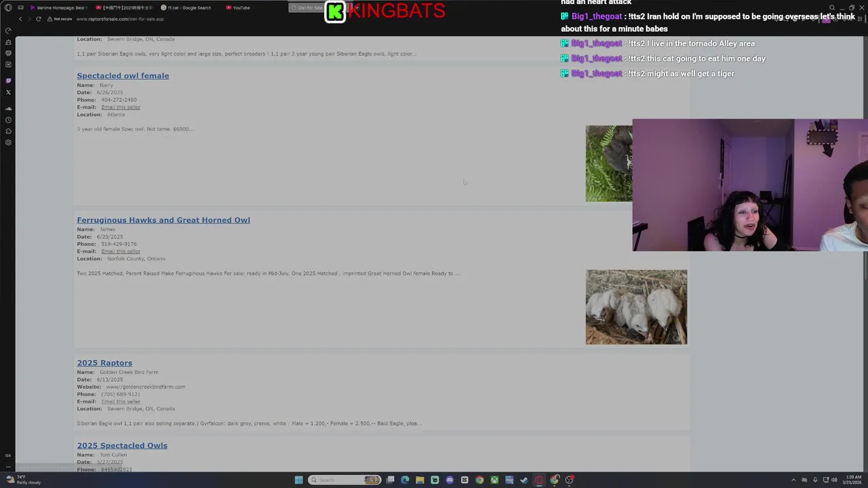Click the Spectacled owl photo thumbnail
The image size is (868, 488).
click(x=609, y=163)
